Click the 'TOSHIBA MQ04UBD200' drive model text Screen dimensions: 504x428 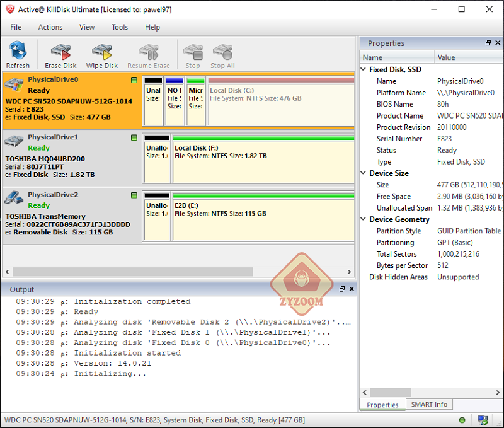(45, 159)
